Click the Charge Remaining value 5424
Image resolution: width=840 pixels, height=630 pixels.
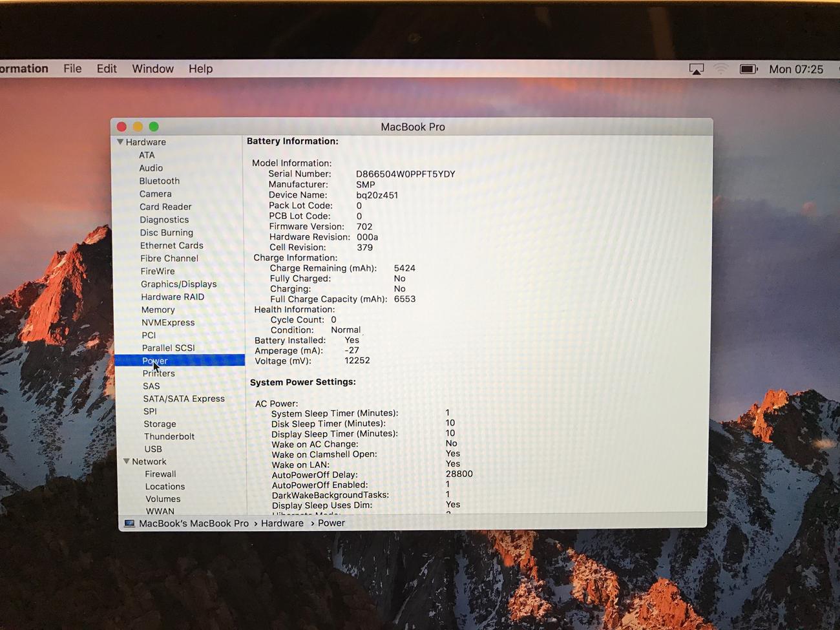[404, 268]
